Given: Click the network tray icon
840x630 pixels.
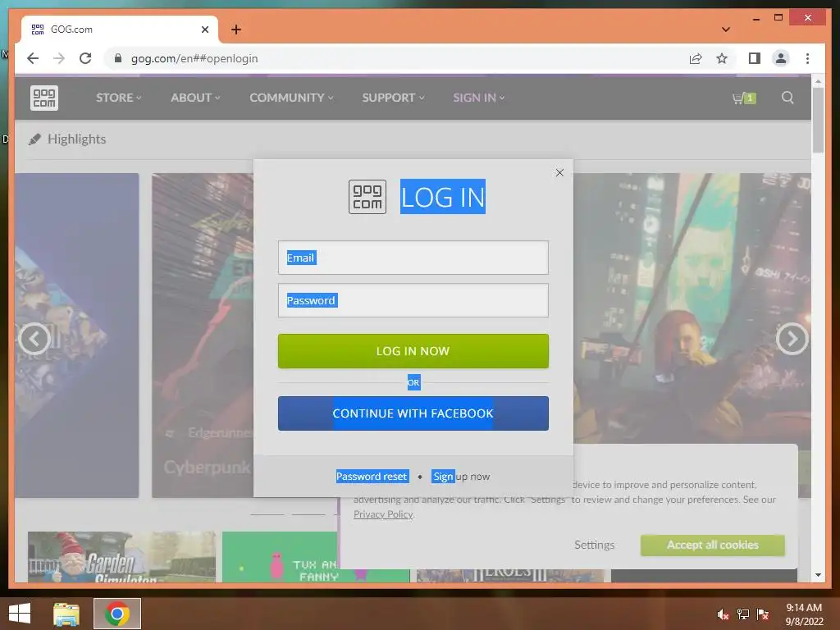Looking at the screenshot, I should 743,614.
